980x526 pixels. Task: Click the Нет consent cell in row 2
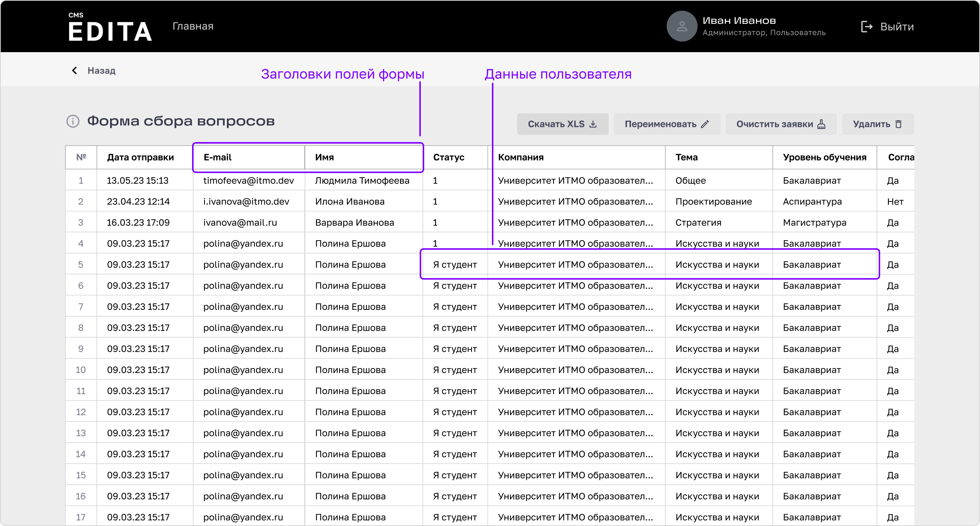pos(895,201)
